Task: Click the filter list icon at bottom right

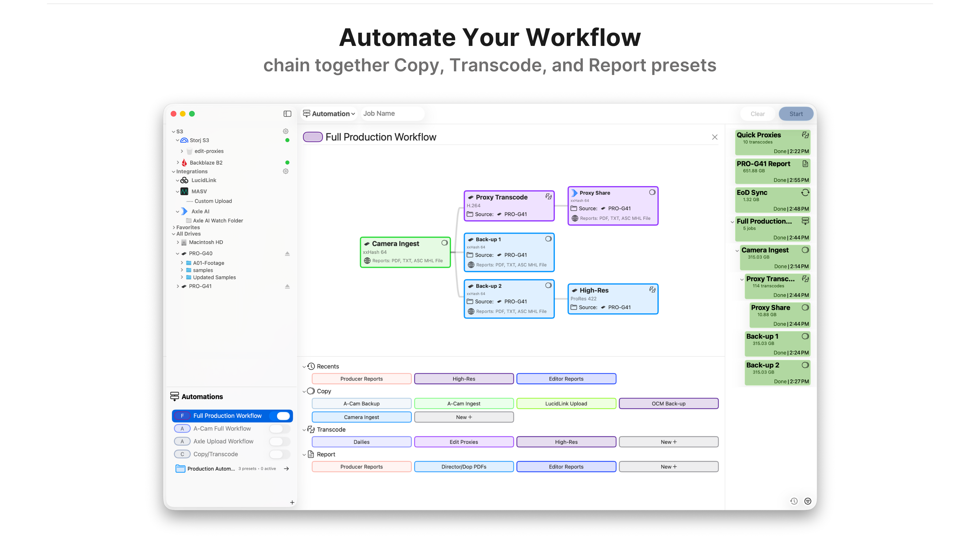Action: point(808,501)
